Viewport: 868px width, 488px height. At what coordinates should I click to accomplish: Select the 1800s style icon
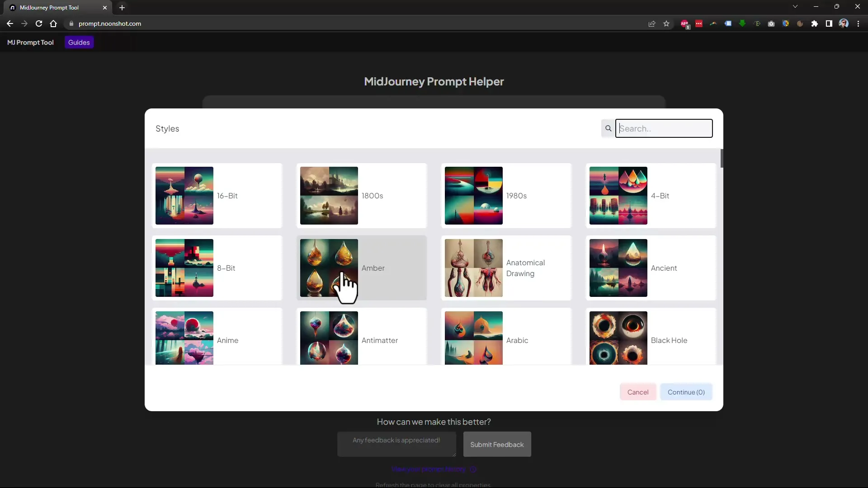[328, 196]
